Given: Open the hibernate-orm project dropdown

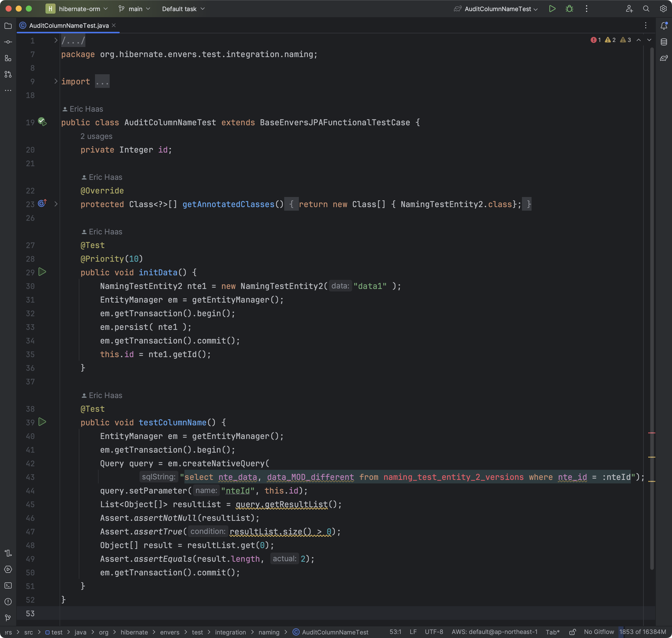Looking at the screenshot, I should pos(80,9).
